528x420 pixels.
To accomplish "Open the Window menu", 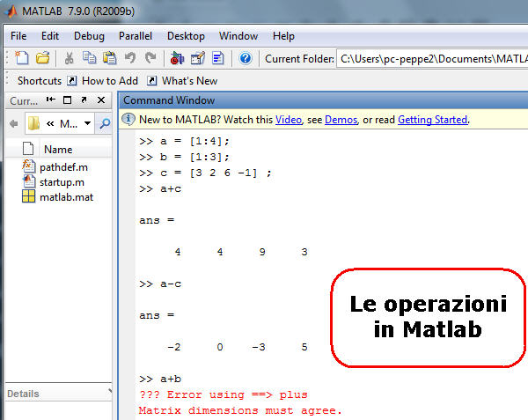I will (238, 36).
